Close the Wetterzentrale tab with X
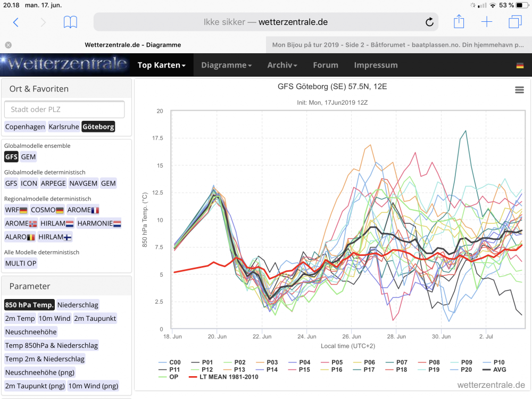This screenshot has height=399, width=532. (9, 45)
